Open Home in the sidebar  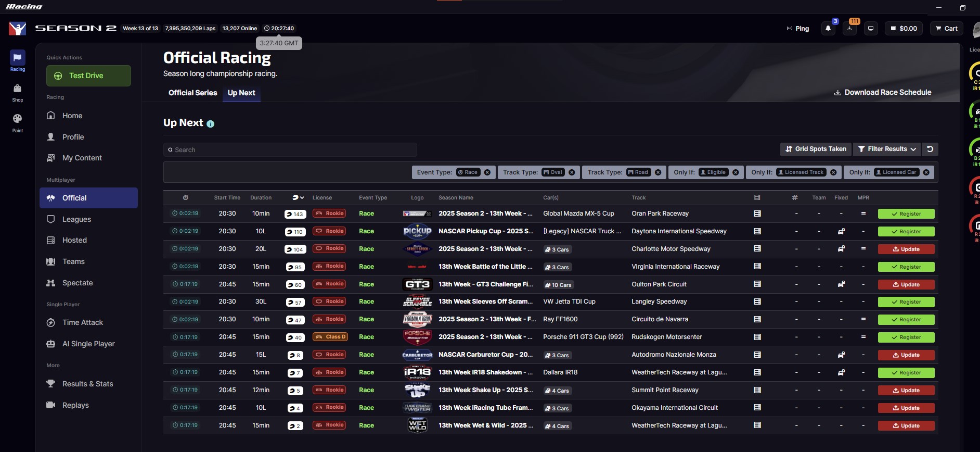pyautogui.click(x=72, y=116)
